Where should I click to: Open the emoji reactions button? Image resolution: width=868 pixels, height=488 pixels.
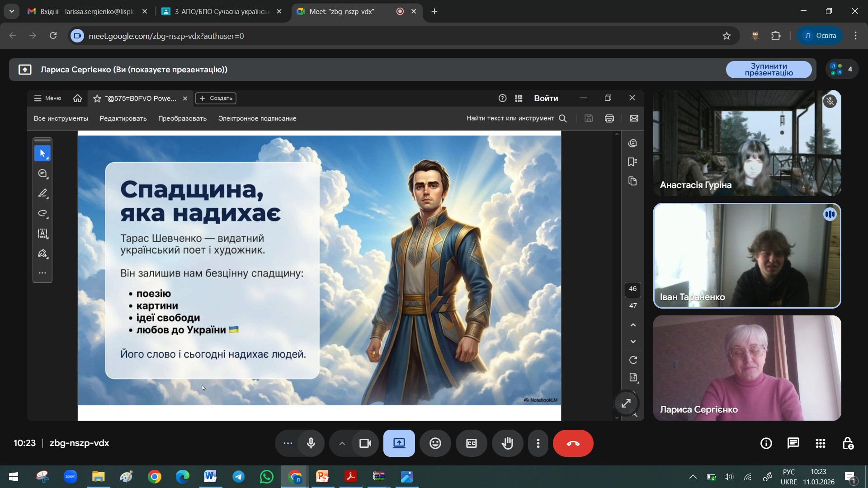click(x=435, y=443)
